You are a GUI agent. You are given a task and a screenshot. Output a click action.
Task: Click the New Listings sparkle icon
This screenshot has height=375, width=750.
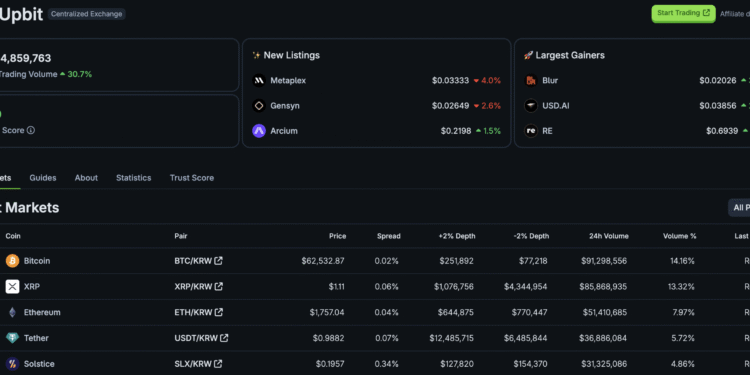tap(256, 55)
